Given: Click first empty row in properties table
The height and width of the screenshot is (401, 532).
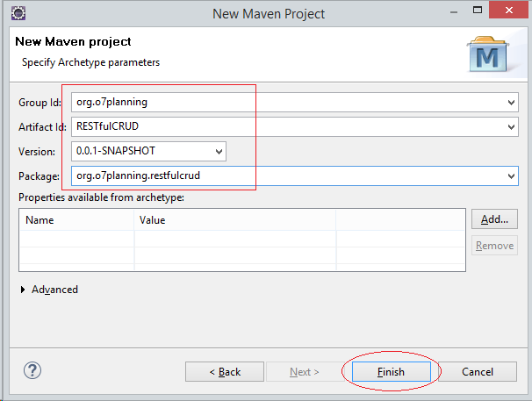Looking at the screenshot, I should (x=242, y=240).
